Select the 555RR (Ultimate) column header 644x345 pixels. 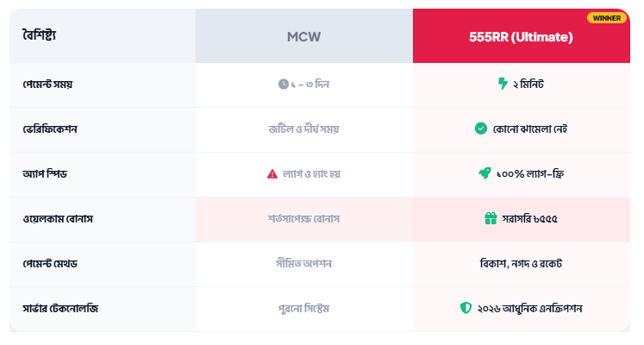pos(521,37)
